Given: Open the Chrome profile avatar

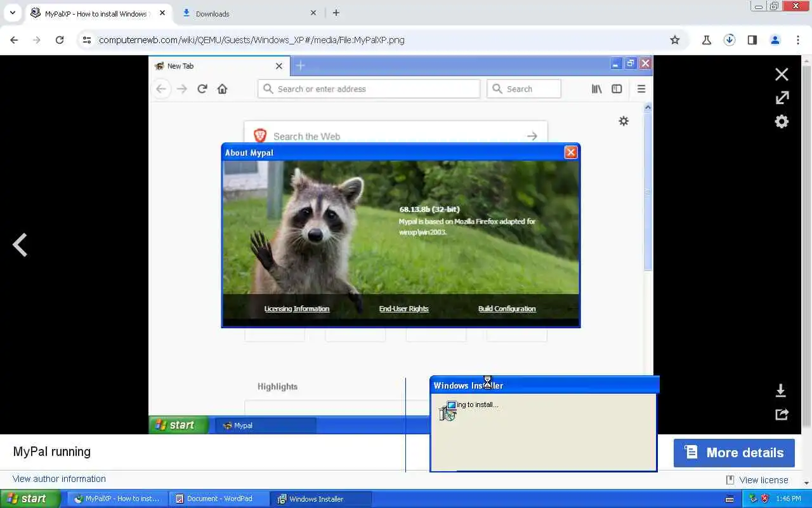Looking at the screenshot, I should tap(775, 40).
